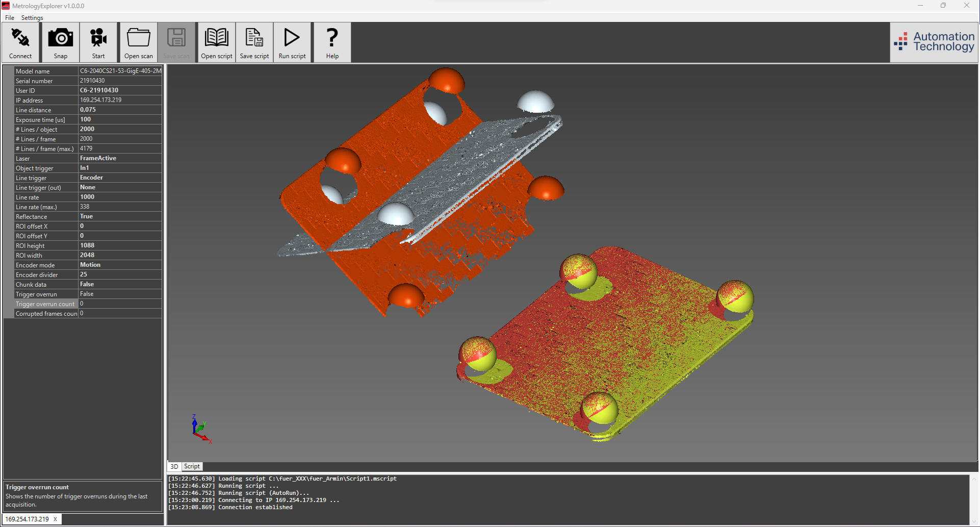Viewport: 980px width, 527px height.
Task: Select the Line trigger (out) value None
Action: point(120,187)
